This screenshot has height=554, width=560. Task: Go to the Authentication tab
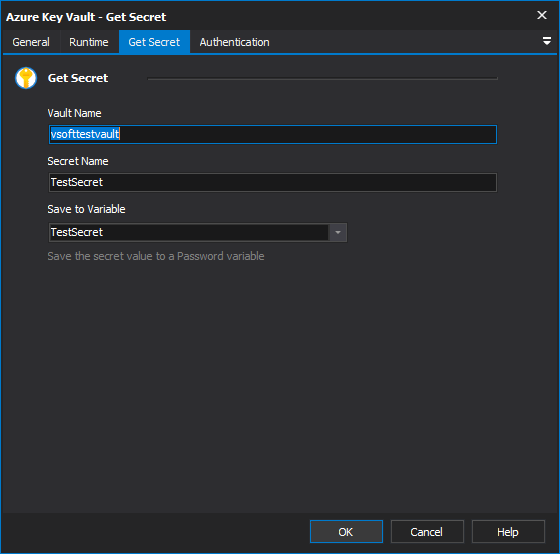tap(234, 42)
